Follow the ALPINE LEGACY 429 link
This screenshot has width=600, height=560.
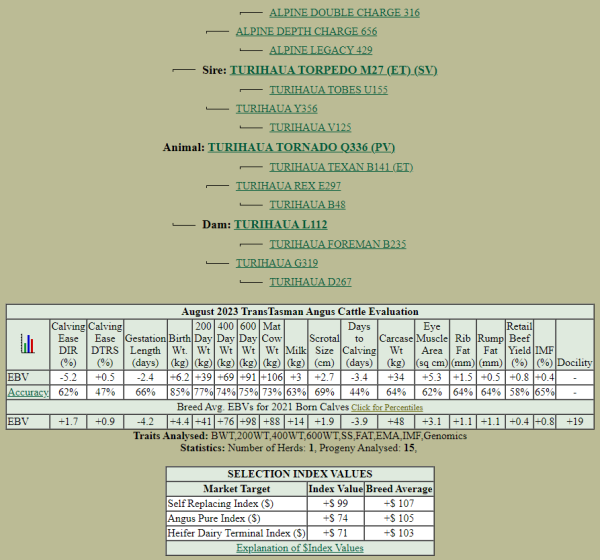click(x=321, y=50)
